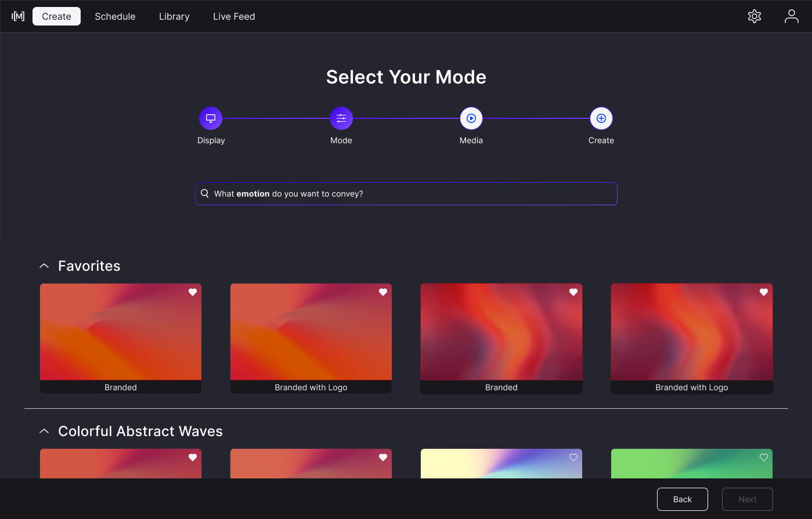Unfavorite the orange Branded with Logo card in Favorites
Image resolution: width=812 pixels, height=519 pixels.
click(x=383, y=292)
